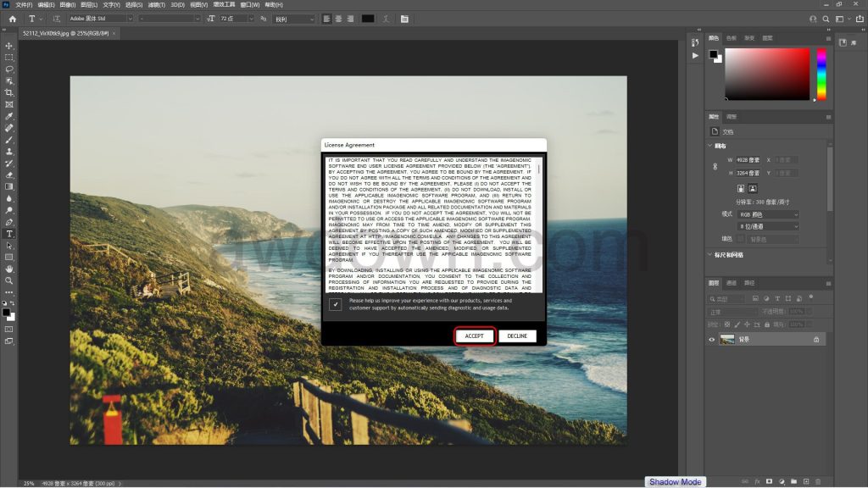Hide the 背景 layer with eye icon

point(712,339)
